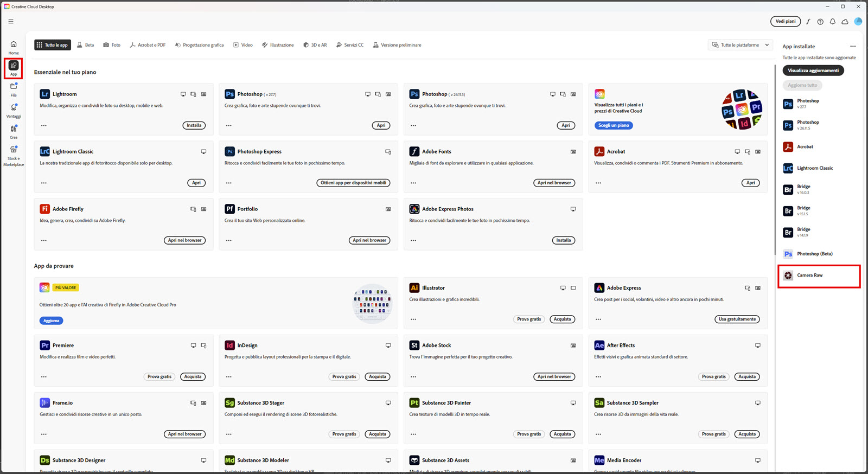Click Scegli un piano button
This screenshot has width=868, height=474.
(614, 125)
